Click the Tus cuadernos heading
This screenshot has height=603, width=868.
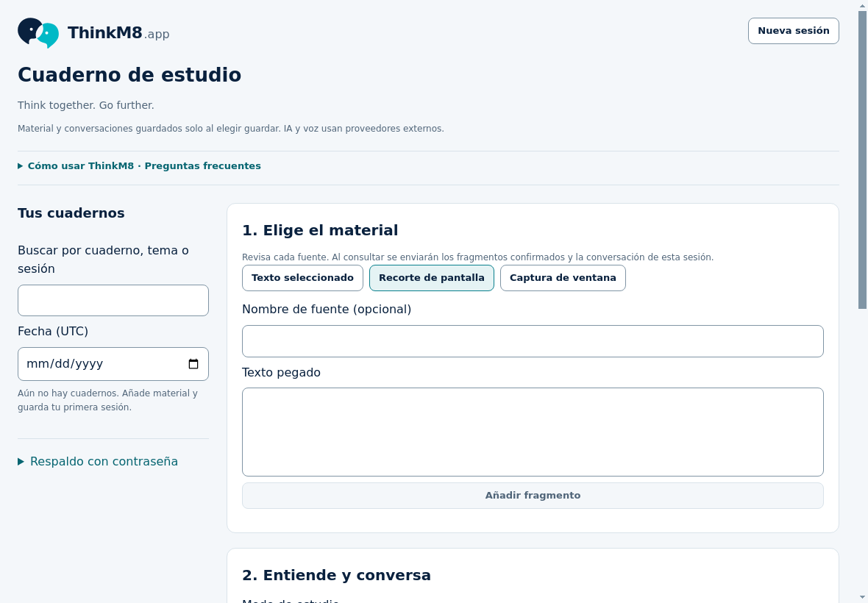pyautogui.click(x=71, y=213)
